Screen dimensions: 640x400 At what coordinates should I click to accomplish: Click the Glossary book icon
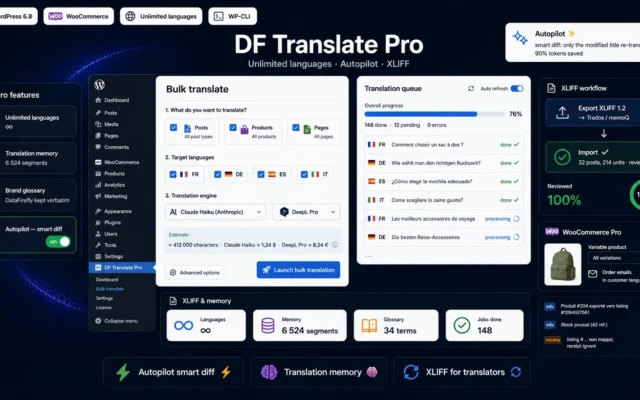369,325
